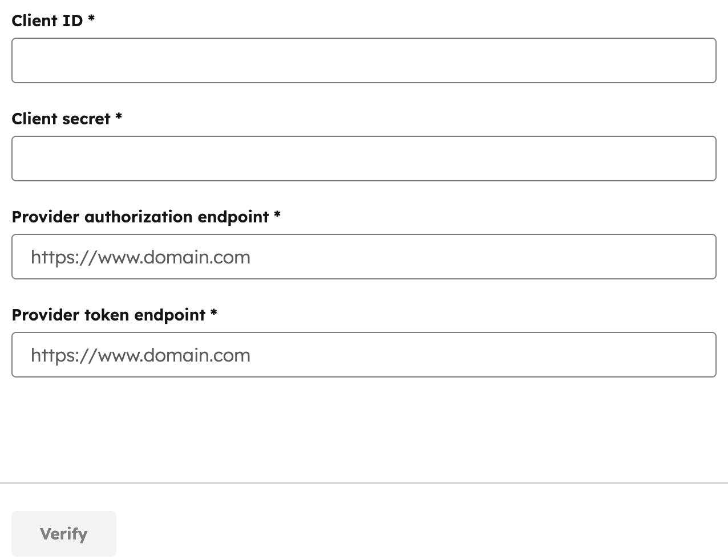This screenshot has height=560, width=728.
Task: Click the asterisk beside Provider authorization endpoint
Action: [x=278, y=217]
